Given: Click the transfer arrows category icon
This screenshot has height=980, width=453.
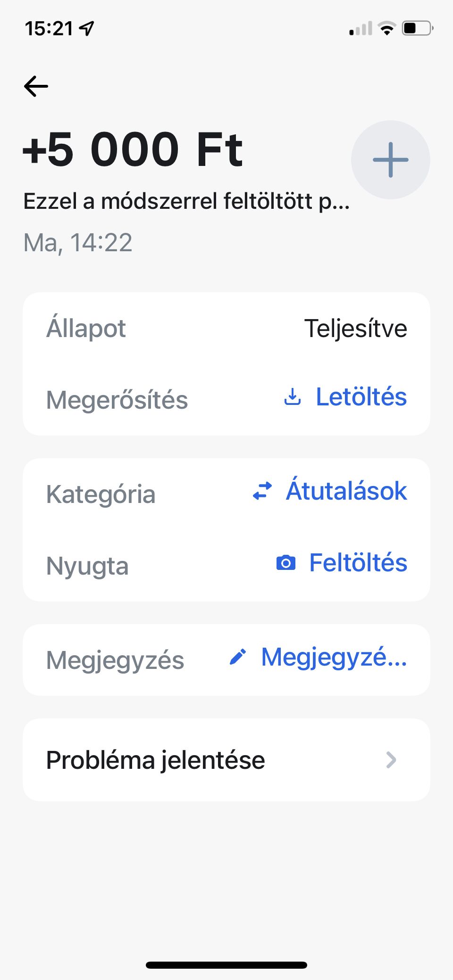Looking at the screenshot, I should coord(262,491).
